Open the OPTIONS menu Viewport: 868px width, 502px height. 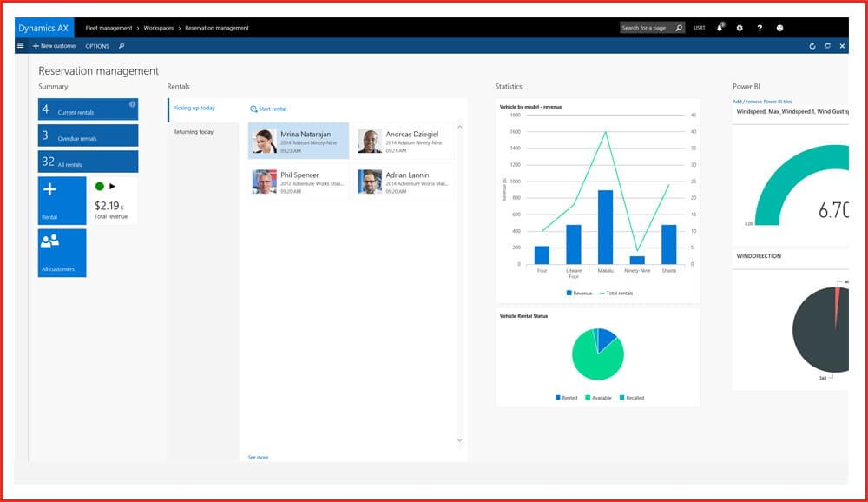[x=97, y=46]
